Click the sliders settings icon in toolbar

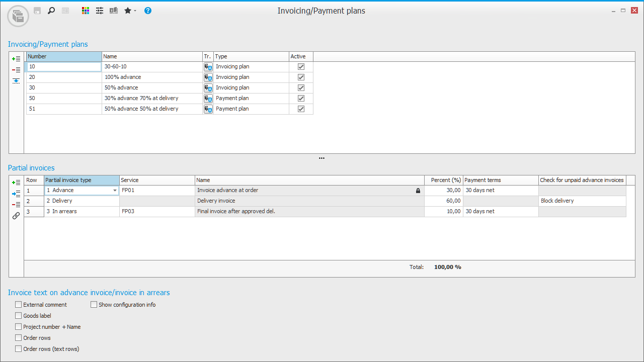[x=100, y=11]
